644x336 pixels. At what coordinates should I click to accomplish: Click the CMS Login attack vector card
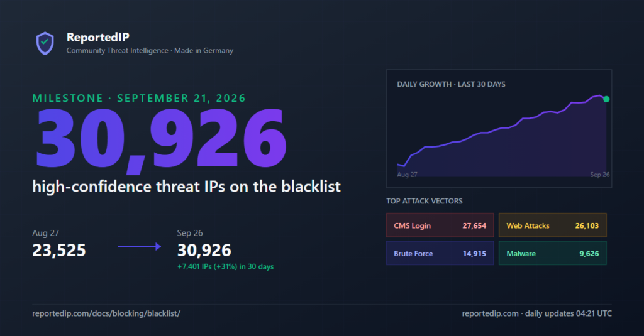[440, 225]
